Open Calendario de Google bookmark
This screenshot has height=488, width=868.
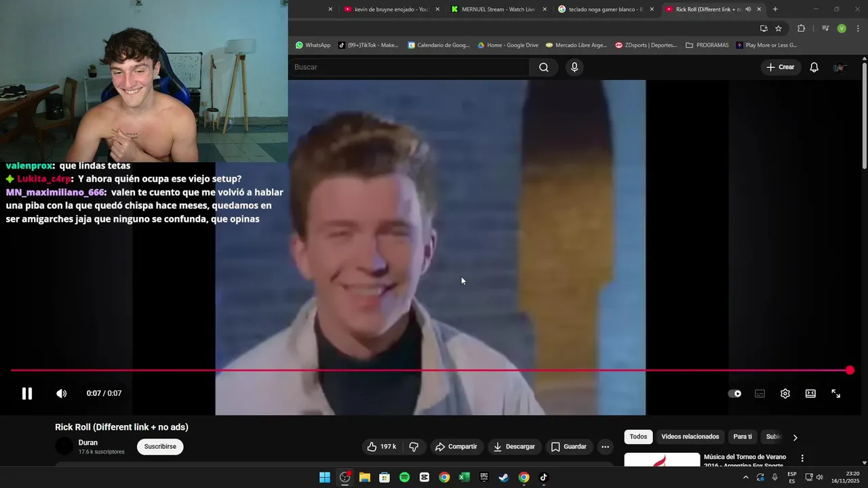pyautogui.click(x=439, y=45)
